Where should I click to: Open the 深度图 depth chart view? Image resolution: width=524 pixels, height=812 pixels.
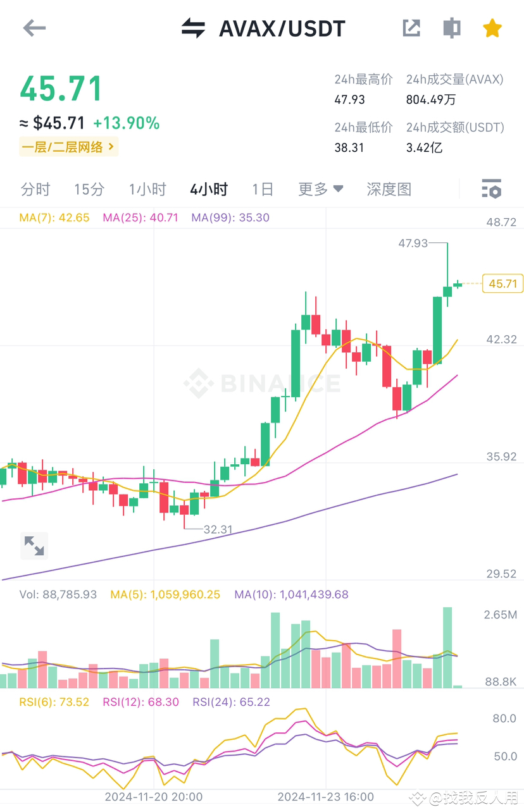click(388, 189)
